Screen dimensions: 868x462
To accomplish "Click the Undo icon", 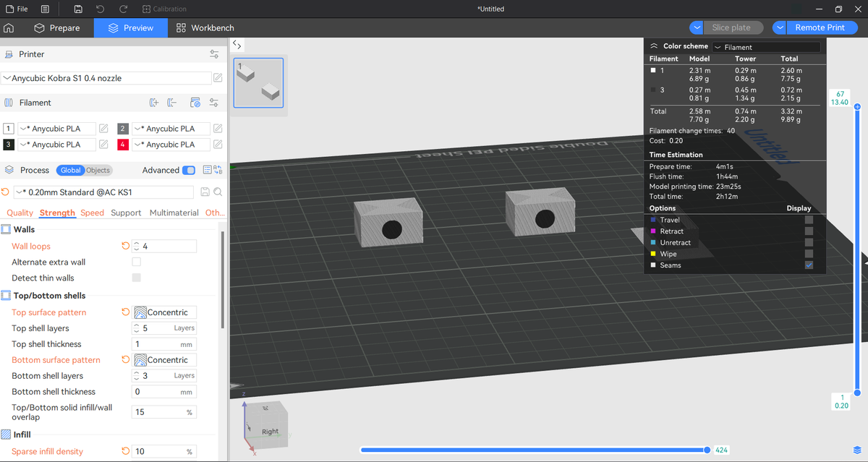I will (x=99, y=9).
